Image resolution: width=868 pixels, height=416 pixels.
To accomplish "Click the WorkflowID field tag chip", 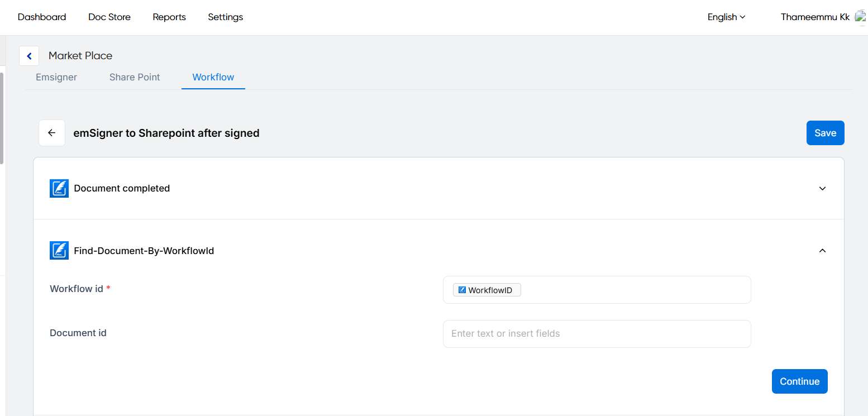I will (487, 290).
